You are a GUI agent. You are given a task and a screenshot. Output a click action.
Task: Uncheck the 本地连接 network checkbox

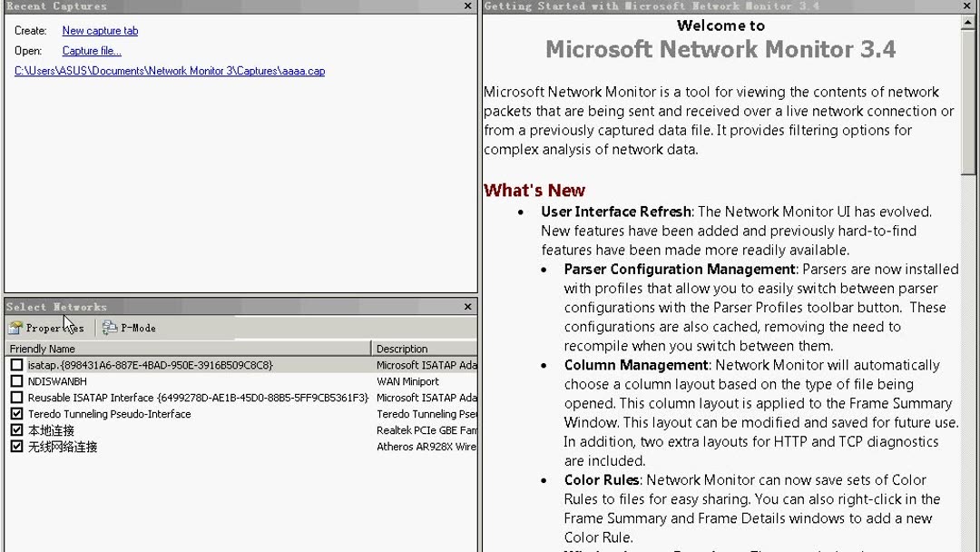(x=16, y=430)
